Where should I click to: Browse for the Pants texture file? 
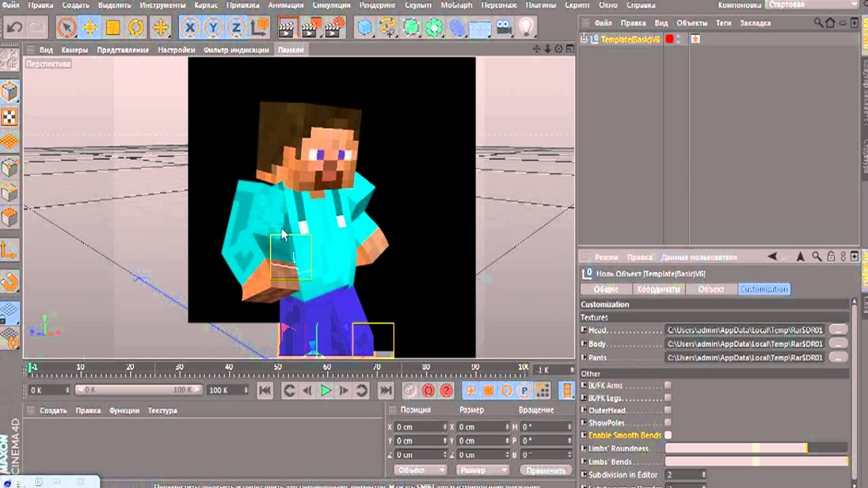click(839, 357)
